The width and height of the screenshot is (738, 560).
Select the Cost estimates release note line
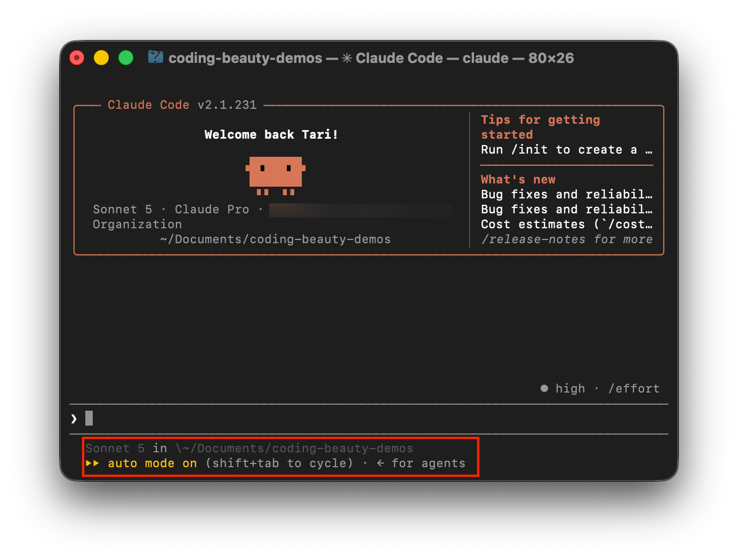click(567, 225)
